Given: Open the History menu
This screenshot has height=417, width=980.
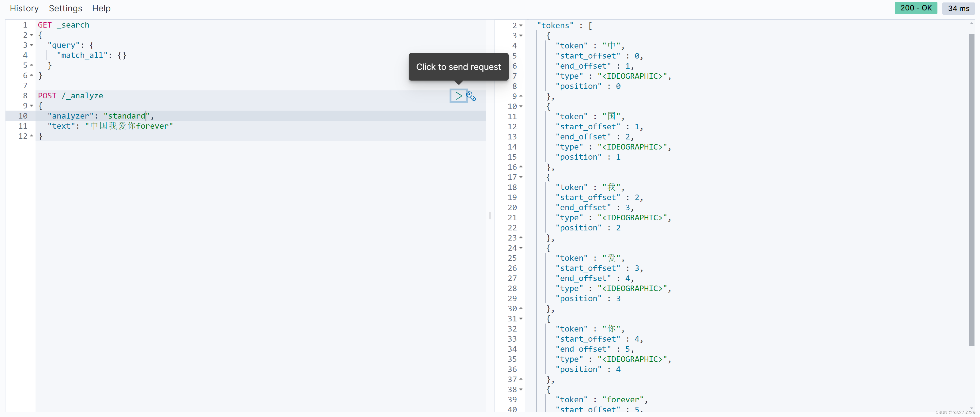Looking at the screenshot, I should click(24, 9).
